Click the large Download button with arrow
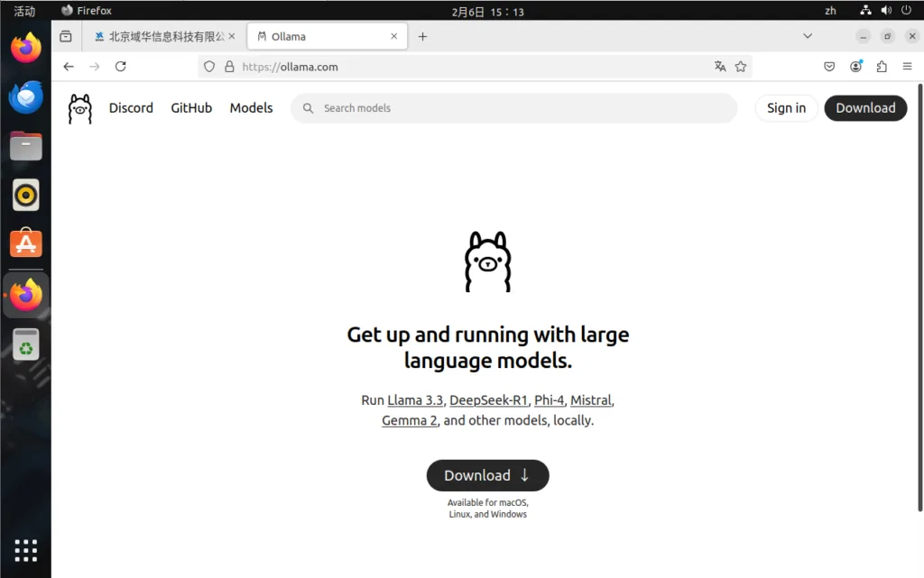The height and width of the screenshot is (578, 924). tap(488, 475)
